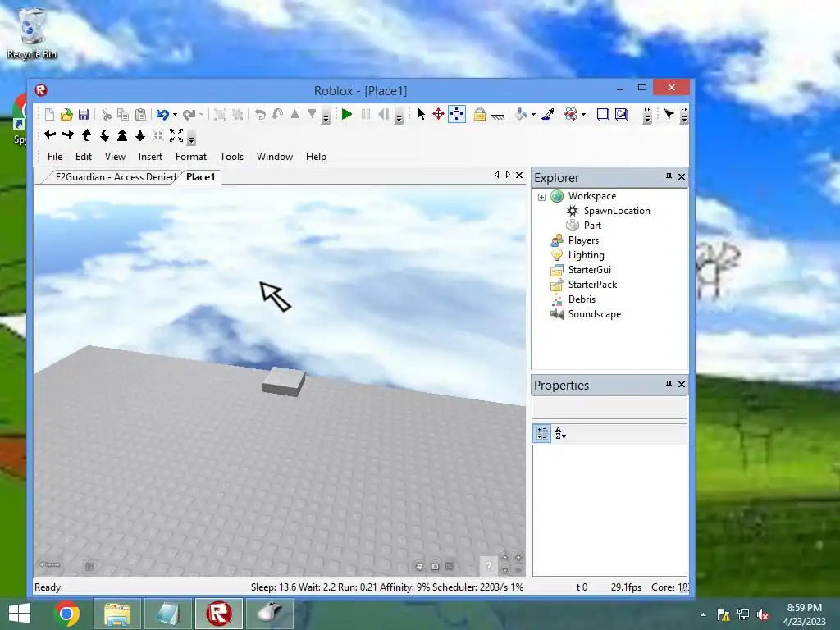The width and height of the screenshot is (840, 630).
Task: Open the Window menu
Action: [275, 157]
